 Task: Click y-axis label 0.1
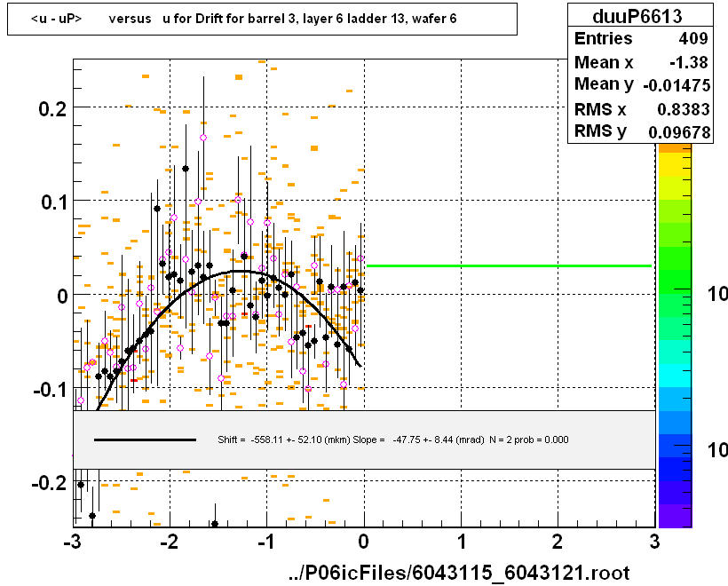(x=54, y=202)
